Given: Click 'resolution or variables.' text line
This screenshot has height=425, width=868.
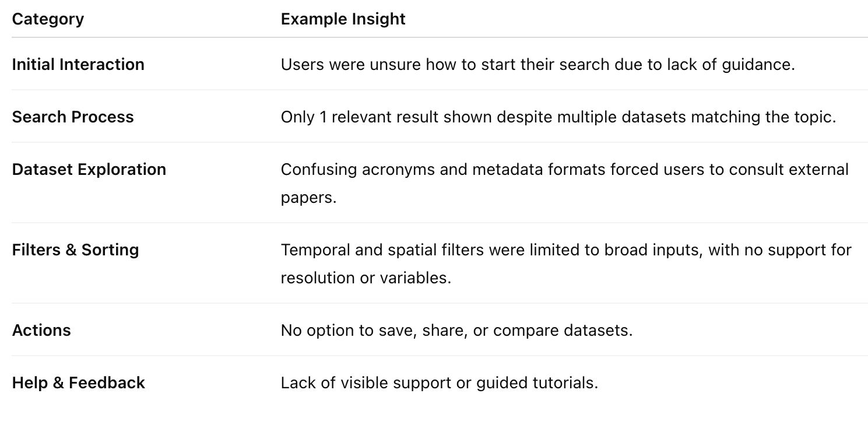Looking at the screenshot, I should click(366, 278).
